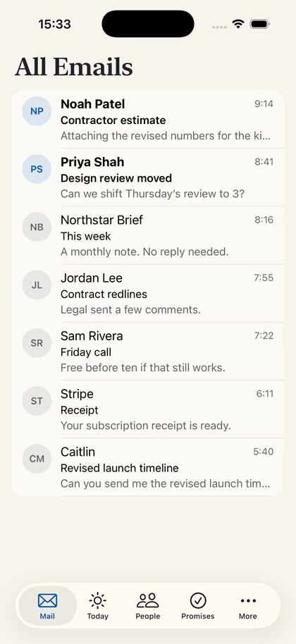296x644 pixels.
Task: Tap the ST avatar for Stripe
Action: (37, 400)
